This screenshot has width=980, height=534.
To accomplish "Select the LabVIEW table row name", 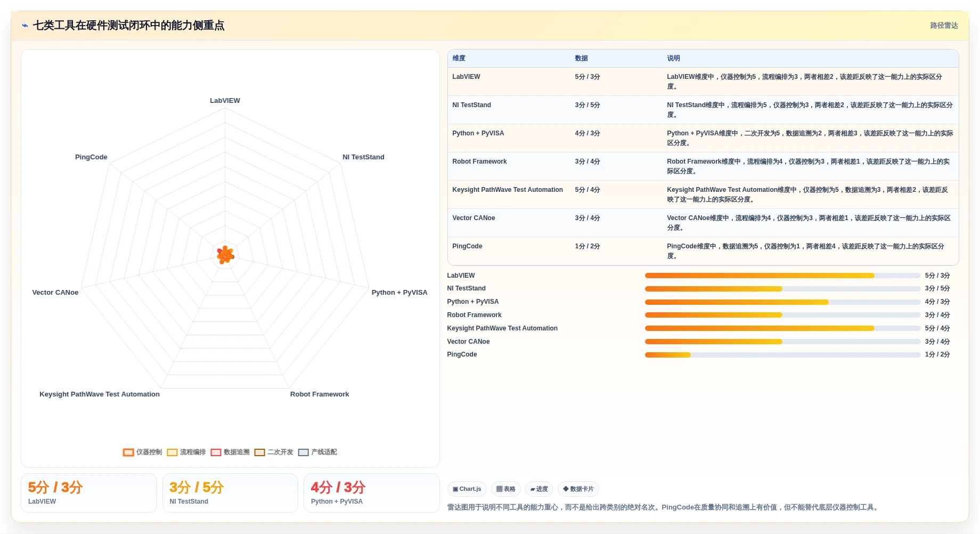I will coord(466,77).
